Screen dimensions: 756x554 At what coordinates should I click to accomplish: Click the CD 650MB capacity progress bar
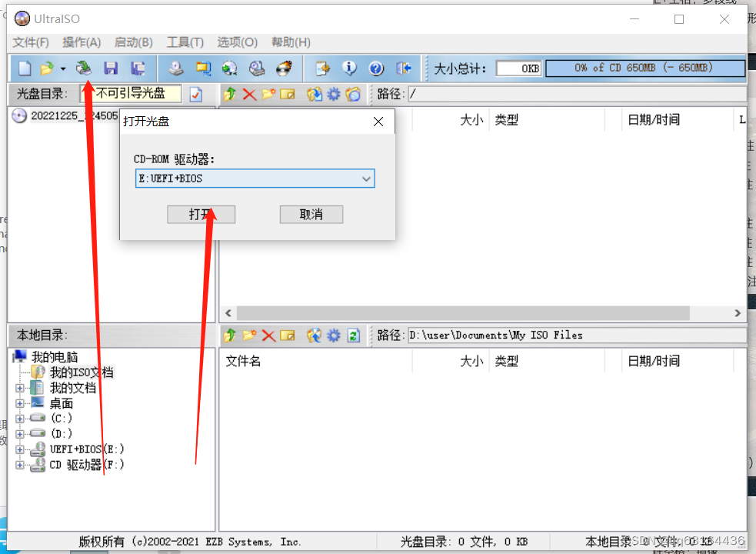click(x=644, y=68)
